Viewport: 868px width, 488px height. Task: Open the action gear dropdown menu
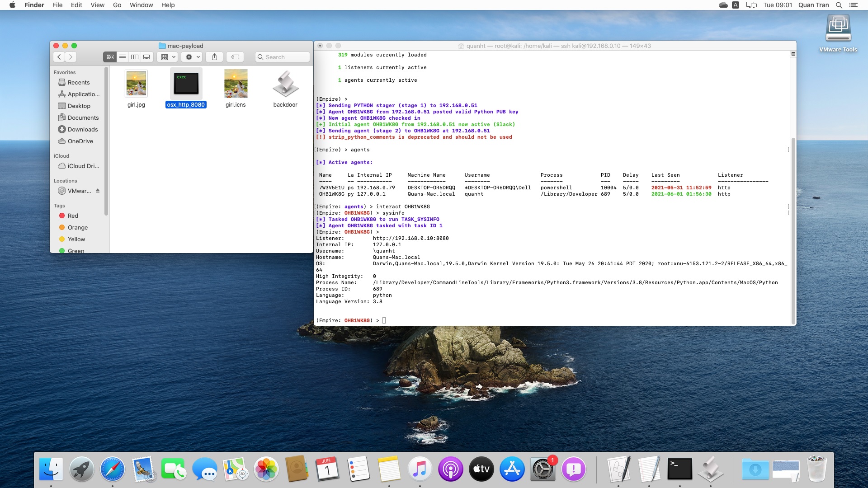point(191,57)
